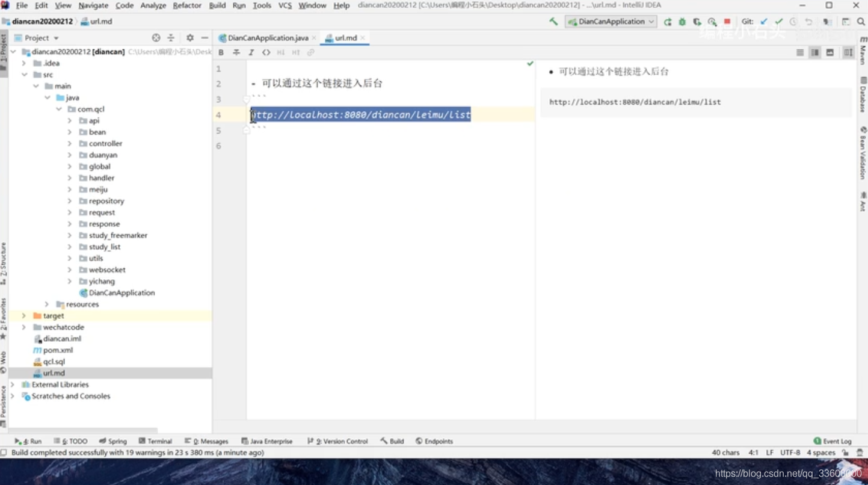Screen dimensions: 868x485
Task: Expand the controller package
Action: [70, 143]
